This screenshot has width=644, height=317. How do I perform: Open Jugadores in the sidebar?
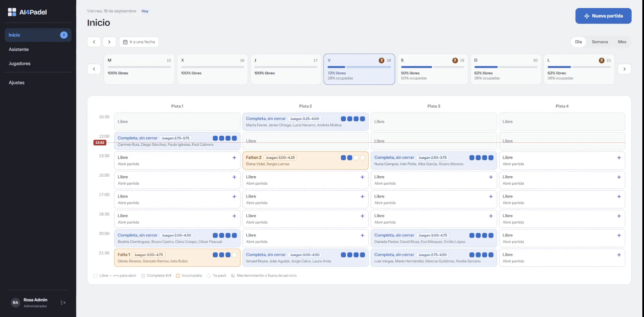pyautogui.click(x=38, y=63)
